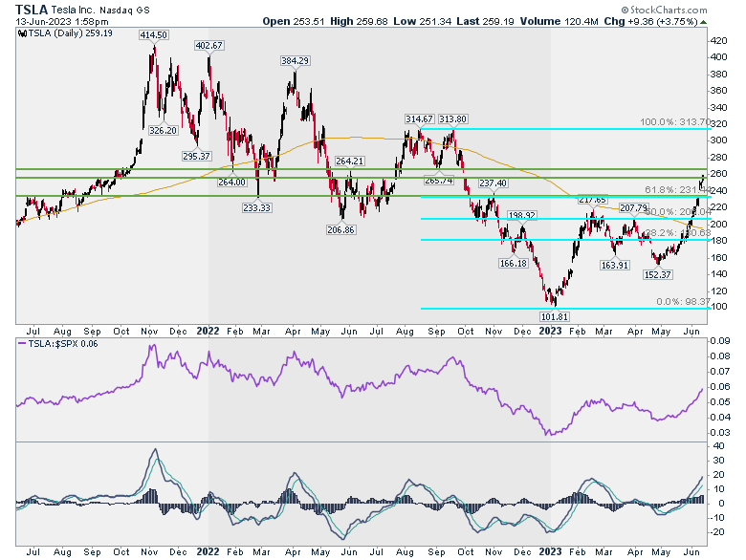Click the 295.37 low price label
Viewport: 746px width, 560px height.
pyautogui.click(x=197, y=156)
